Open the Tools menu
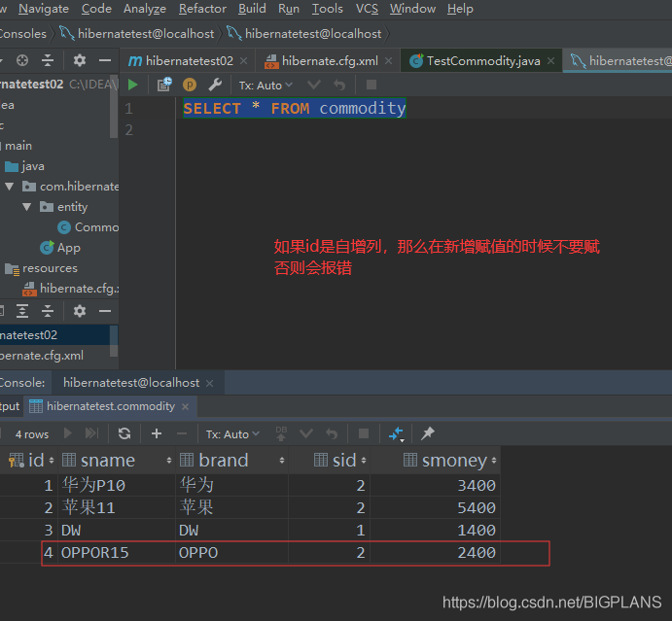Viewport: 672px width, 621px height. pyautogui.click(x=328, y=9)
